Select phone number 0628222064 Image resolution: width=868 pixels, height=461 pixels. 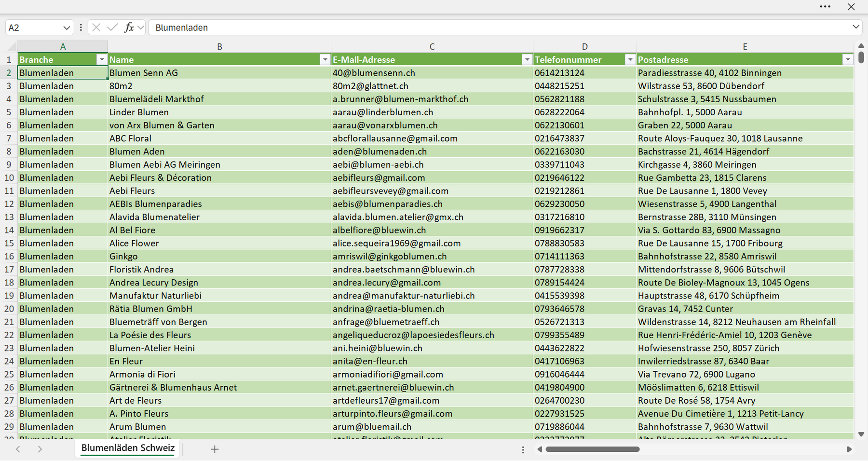584,112
